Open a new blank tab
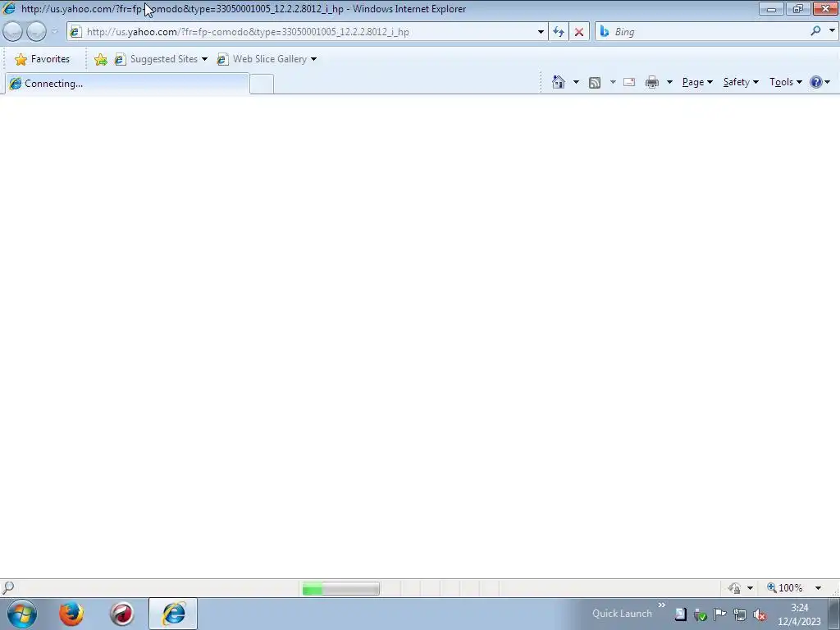 point(262,84)
